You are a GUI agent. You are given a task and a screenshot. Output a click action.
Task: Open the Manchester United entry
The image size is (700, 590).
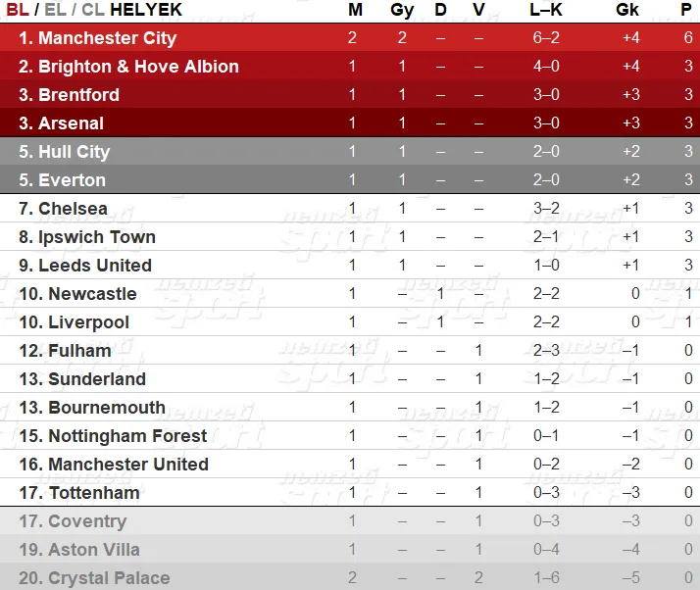click(x=350, y=465)
